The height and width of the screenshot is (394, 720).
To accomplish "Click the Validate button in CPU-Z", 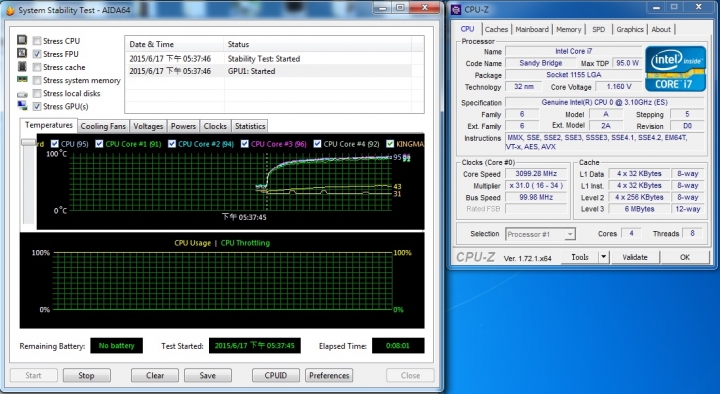I will point(635,257).
